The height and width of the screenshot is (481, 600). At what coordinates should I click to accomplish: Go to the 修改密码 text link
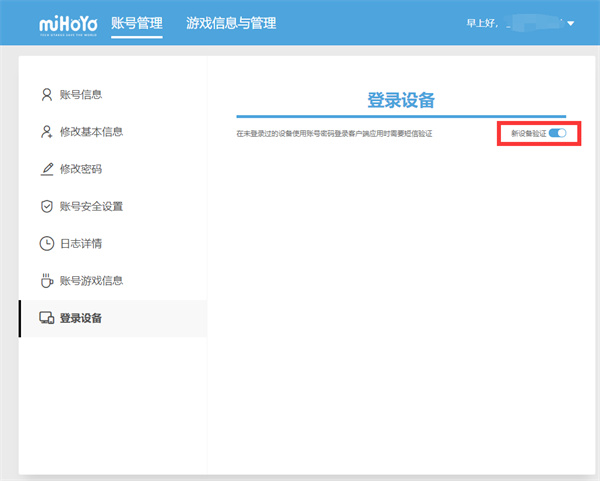tap(81, 169)
